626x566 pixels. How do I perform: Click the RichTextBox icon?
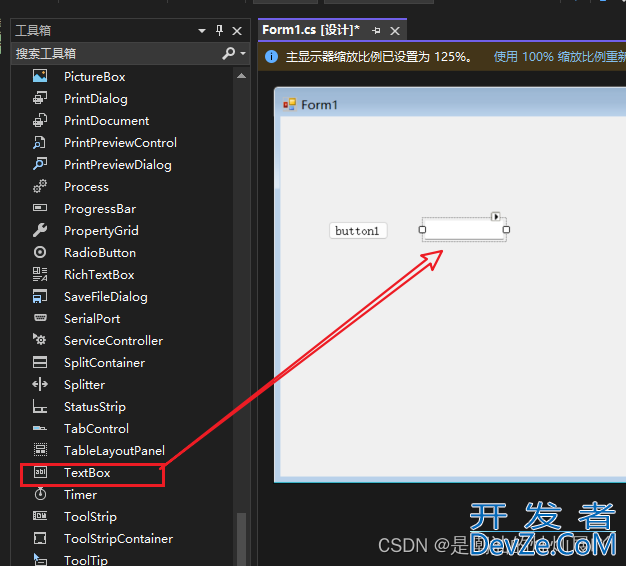tap(40, 274)
